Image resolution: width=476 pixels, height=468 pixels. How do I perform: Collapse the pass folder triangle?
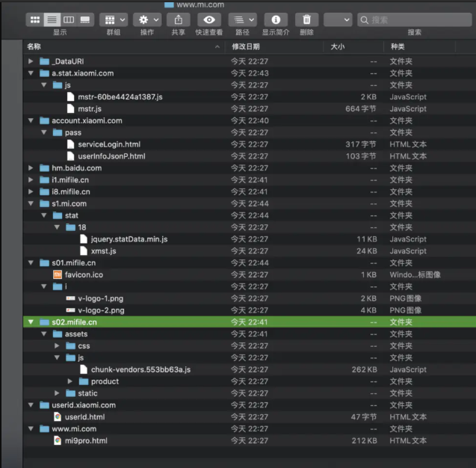tap(43, 132)
